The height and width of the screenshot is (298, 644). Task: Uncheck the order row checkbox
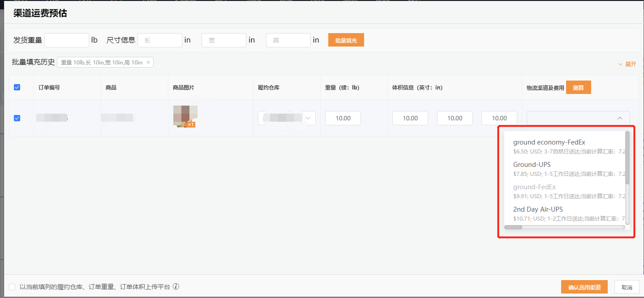[x=17, y=118]
